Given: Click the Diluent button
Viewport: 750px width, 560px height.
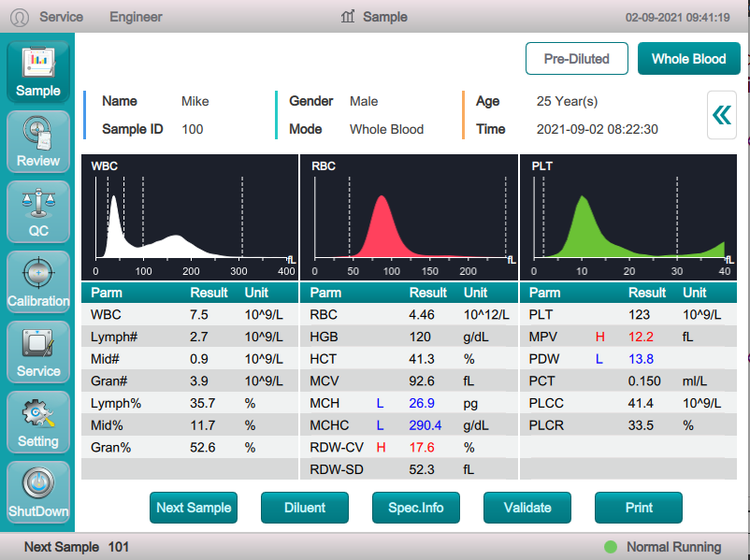Looking at the screenshot, I should pyautogui.click(x=305, y=508).
